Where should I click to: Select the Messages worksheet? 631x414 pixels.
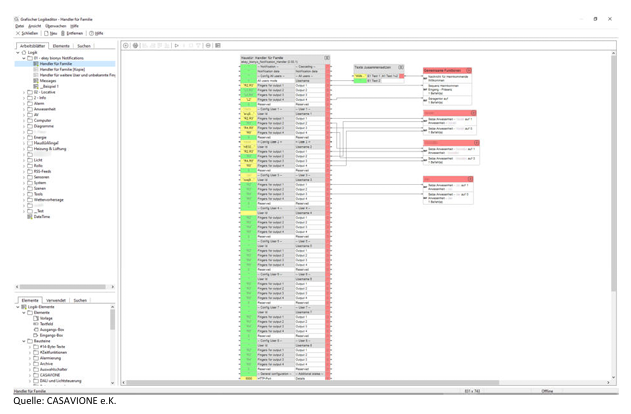coord(48,81)
